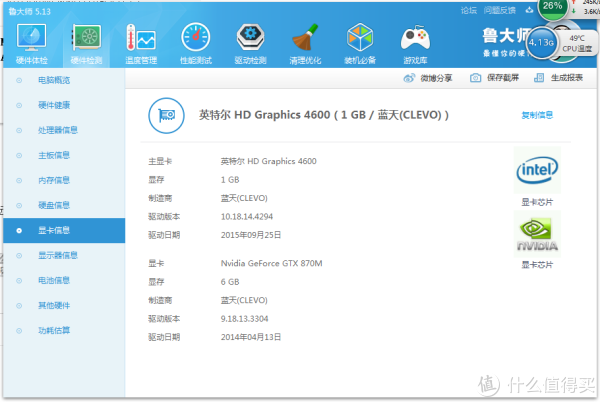
Task: Open 温度管理 temperature management
Action: tap(141, 42)
